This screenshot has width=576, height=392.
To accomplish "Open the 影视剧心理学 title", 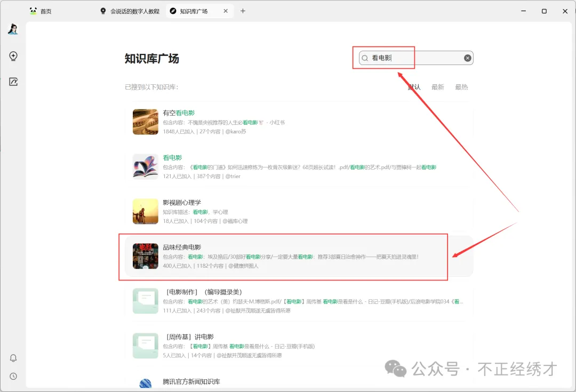I will [x=182, y=203].
